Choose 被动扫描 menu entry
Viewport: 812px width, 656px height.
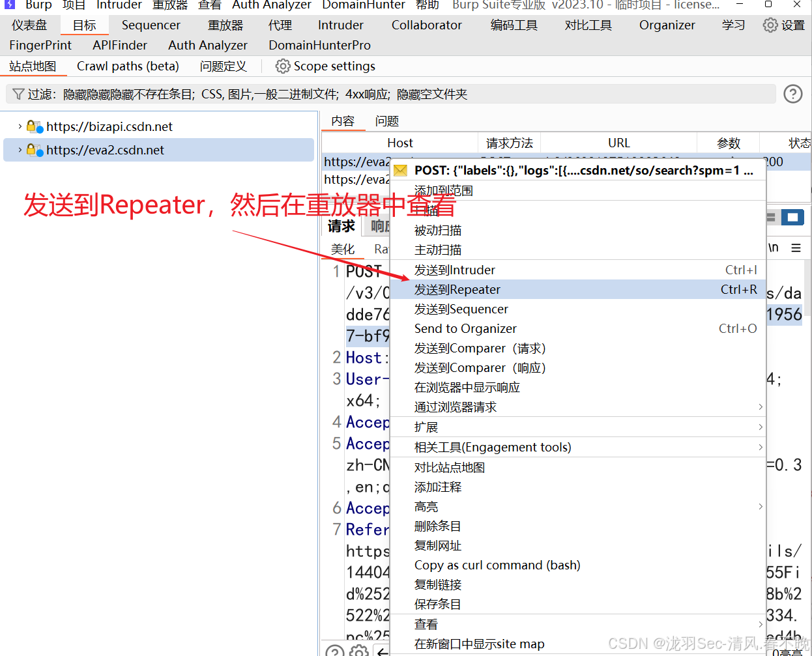(577, 230)
